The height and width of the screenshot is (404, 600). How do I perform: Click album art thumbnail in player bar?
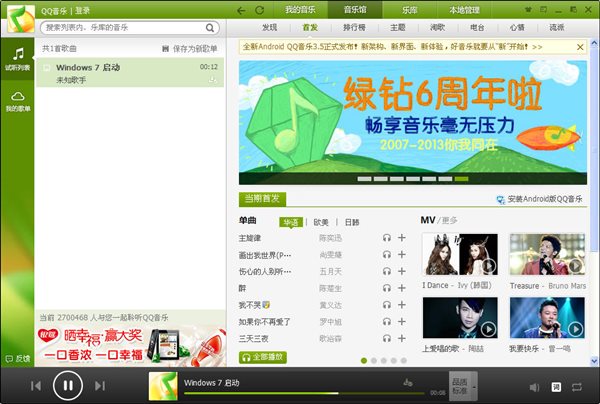[163, 386]
